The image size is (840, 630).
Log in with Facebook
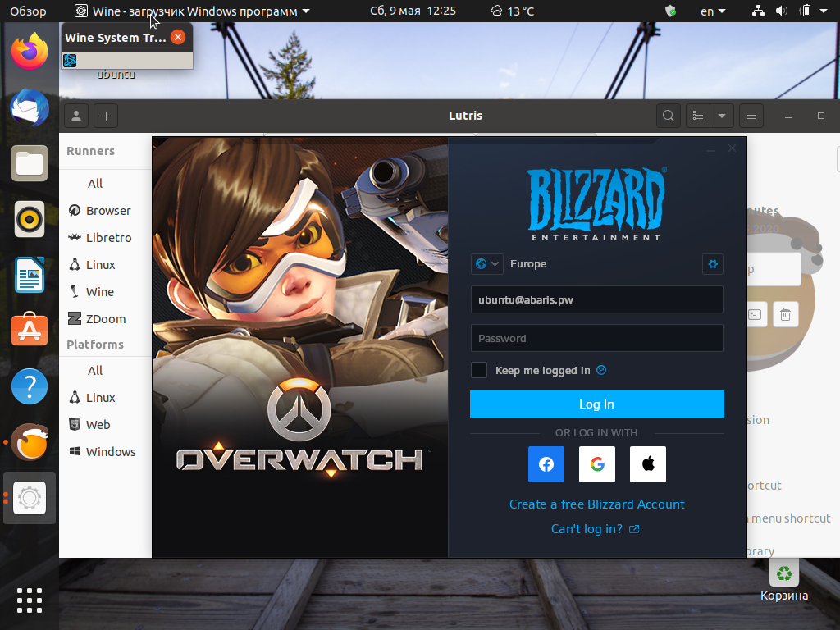(546, 464)
